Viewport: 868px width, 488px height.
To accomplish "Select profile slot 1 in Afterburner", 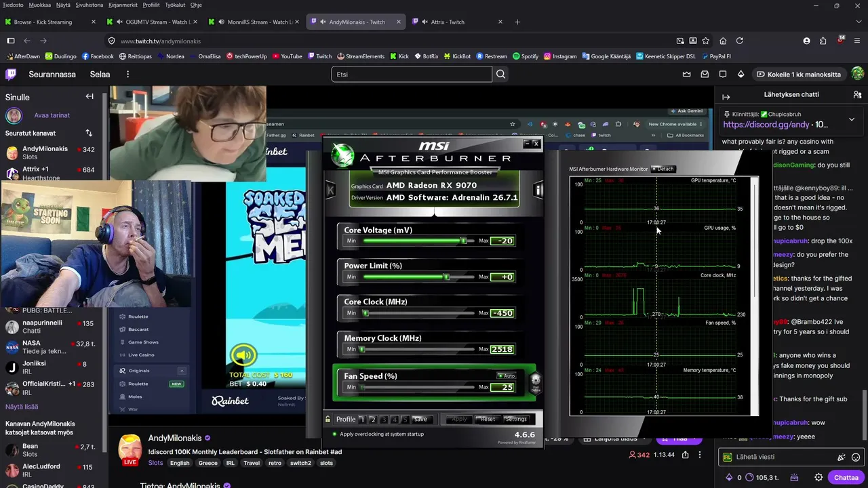I will (361, 419).
